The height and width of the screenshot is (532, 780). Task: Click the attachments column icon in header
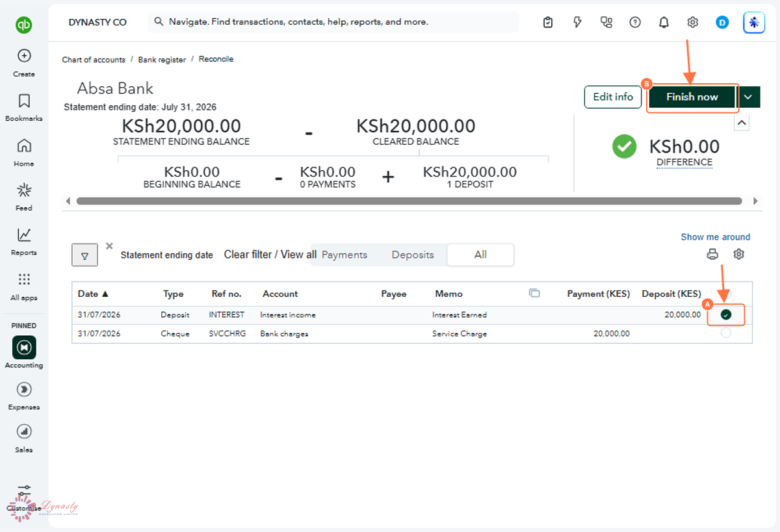tap(534, 294)
